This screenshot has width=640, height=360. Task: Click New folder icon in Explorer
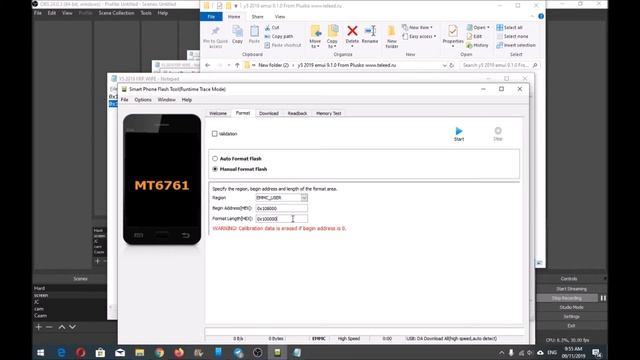[x=392, y=37]
